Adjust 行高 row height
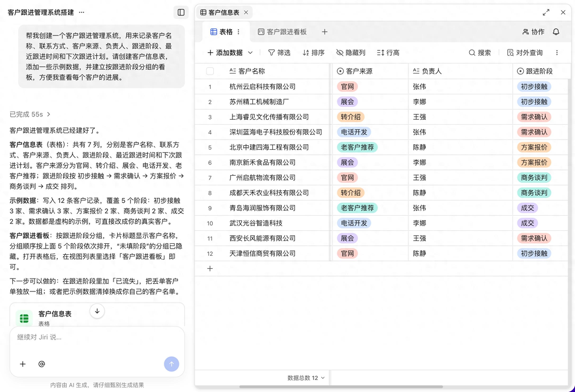575x392 pixels. [388, 53]
